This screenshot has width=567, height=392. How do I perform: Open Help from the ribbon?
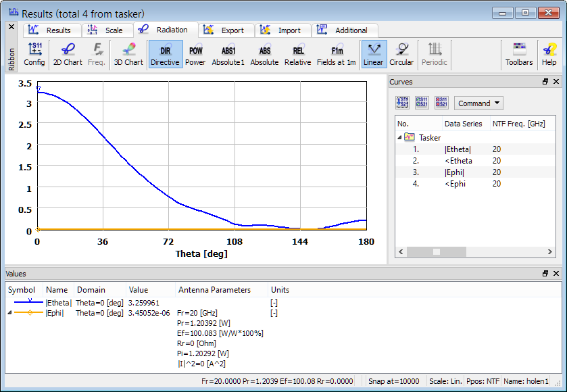549,54
